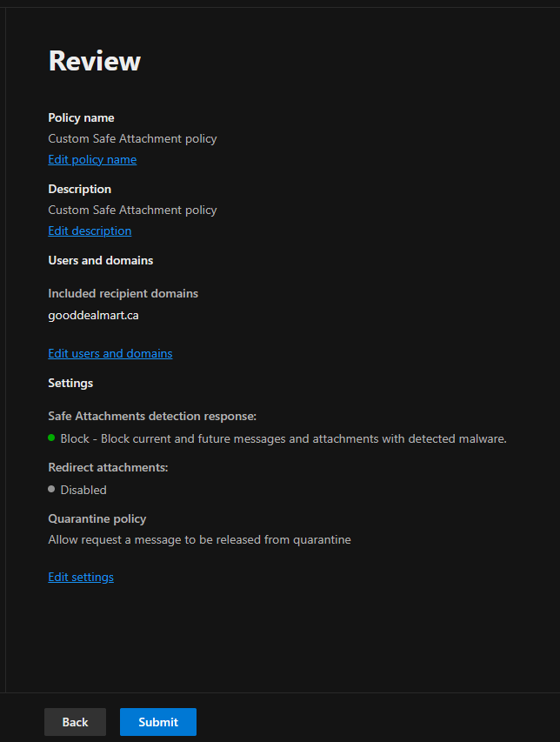Image resolution: width=560 pixels, height=742 pixels.
Task: Submit the Safe Attachment policy
Action: [158, 722]
